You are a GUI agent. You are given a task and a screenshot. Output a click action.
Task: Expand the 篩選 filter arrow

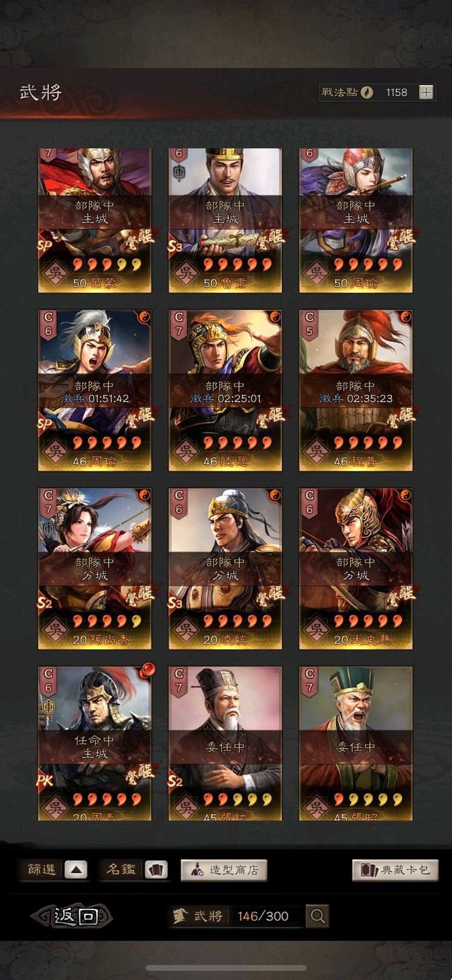pyautogui.click(x=76, y=870)
